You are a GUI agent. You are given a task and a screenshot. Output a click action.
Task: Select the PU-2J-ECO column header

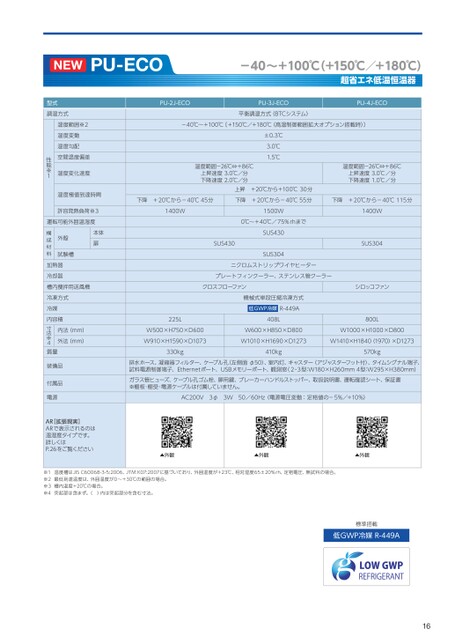coord(175,103)
